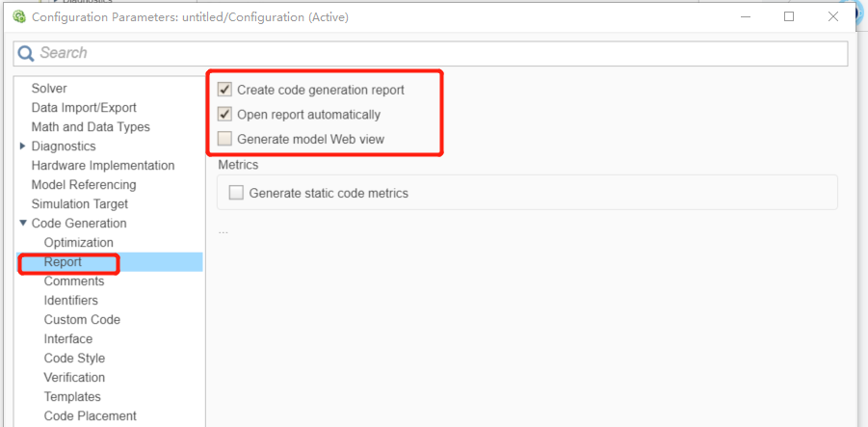Open Hardware Implementation settings
The height and width of the screenshot is (427, 868).
tap(103, 166)
